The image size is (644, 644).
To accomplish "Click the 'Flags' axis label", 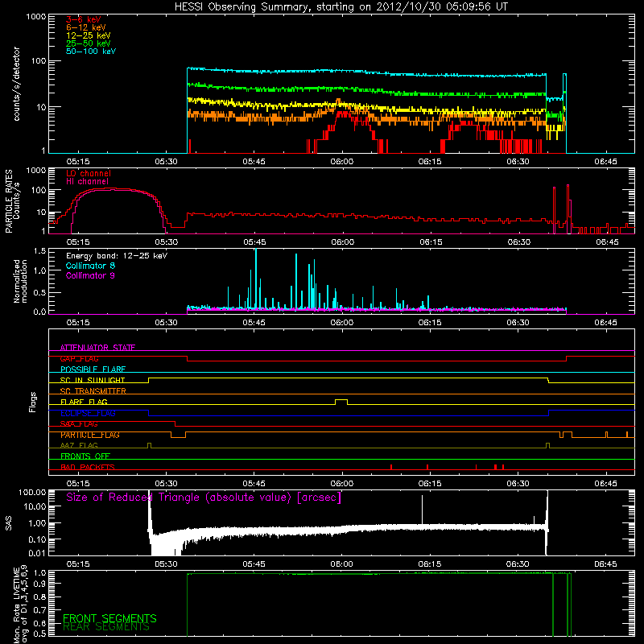I will [33, 402].
